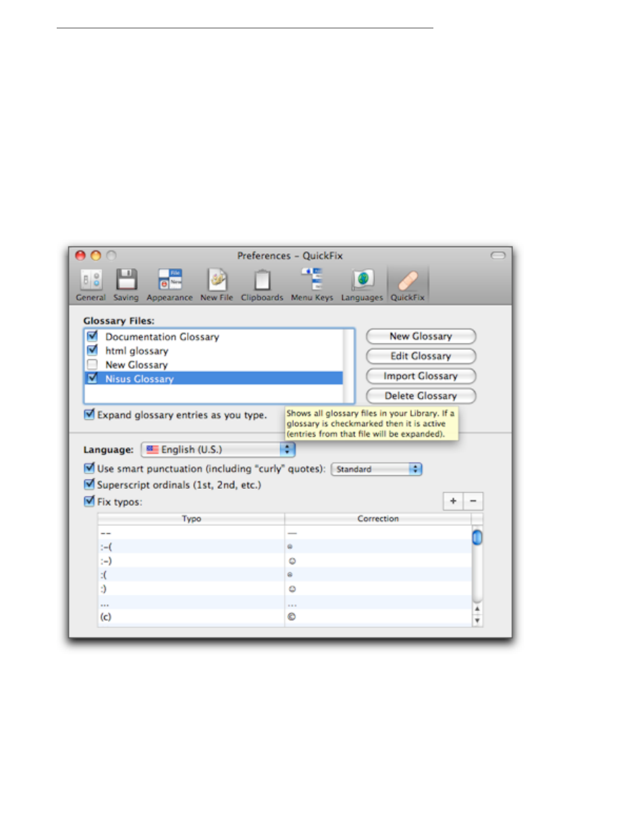Click the em dash correction cell
This screenshot has height=834, width=644.
378,533
